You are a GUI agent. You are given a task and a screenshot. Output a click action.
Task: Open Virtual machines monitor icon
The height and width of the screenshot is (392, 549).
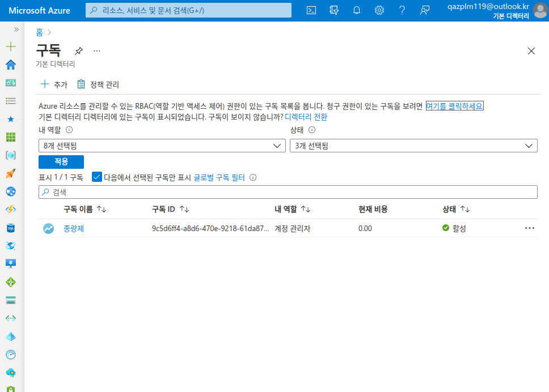(11, 263)
